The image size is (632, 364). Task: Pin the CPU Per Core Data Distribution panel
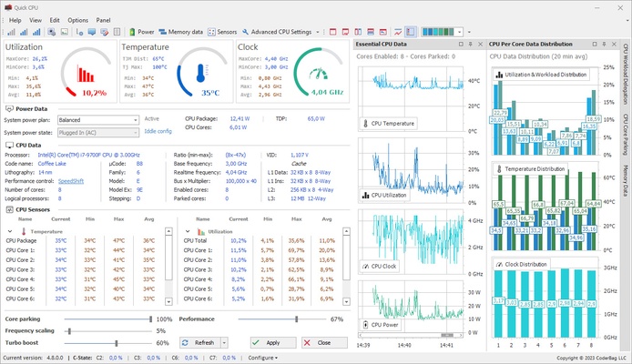coord(604,45)
